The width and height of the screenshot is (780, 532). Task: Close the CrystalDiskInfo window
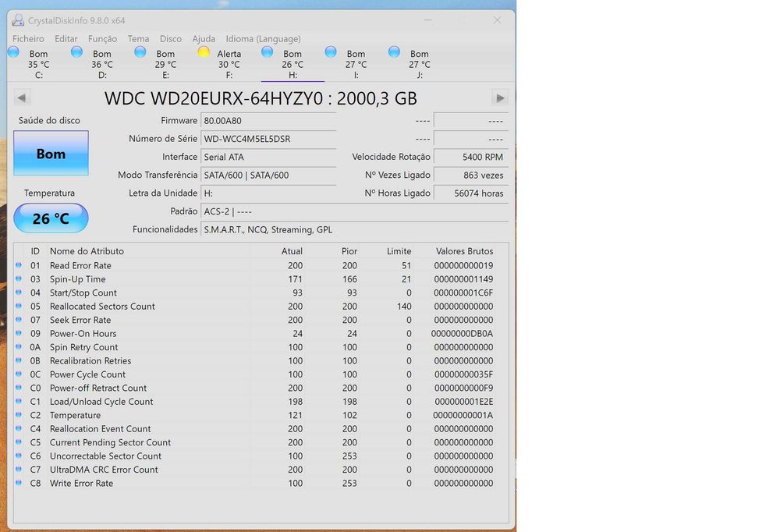click(497, 20)
